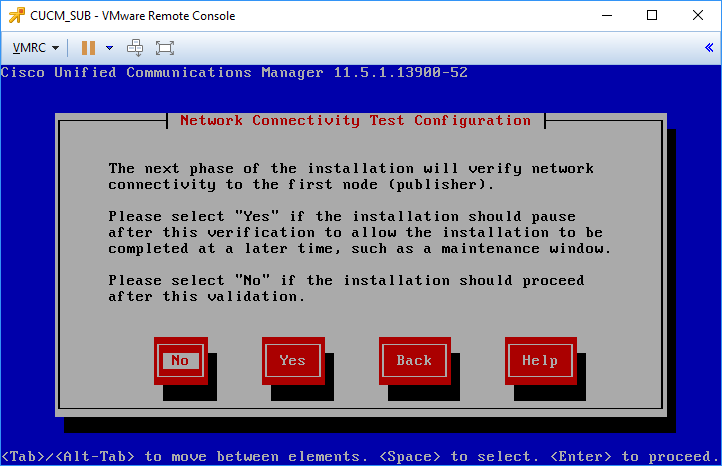Click the VMware Remote Console app icon
Screen dimensions: 722x466
coord(17,15)
